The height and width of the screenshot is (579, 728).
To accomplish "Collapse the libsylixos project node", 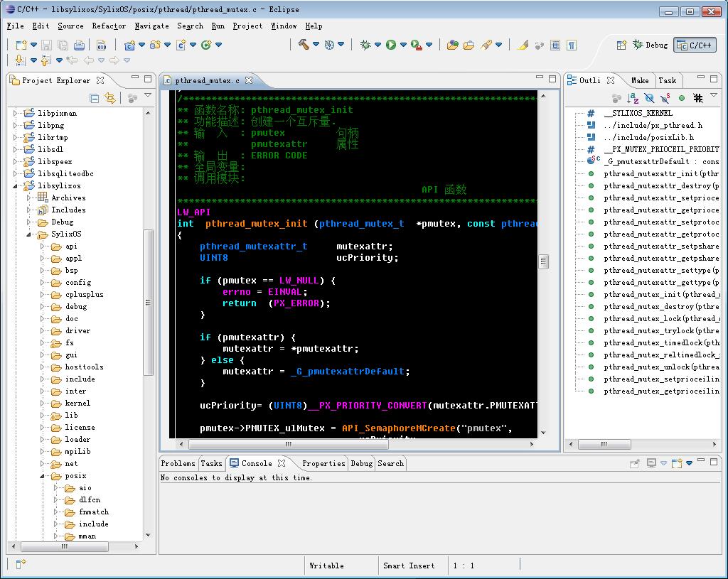I will pyautogui.click(x=16, y=185).
